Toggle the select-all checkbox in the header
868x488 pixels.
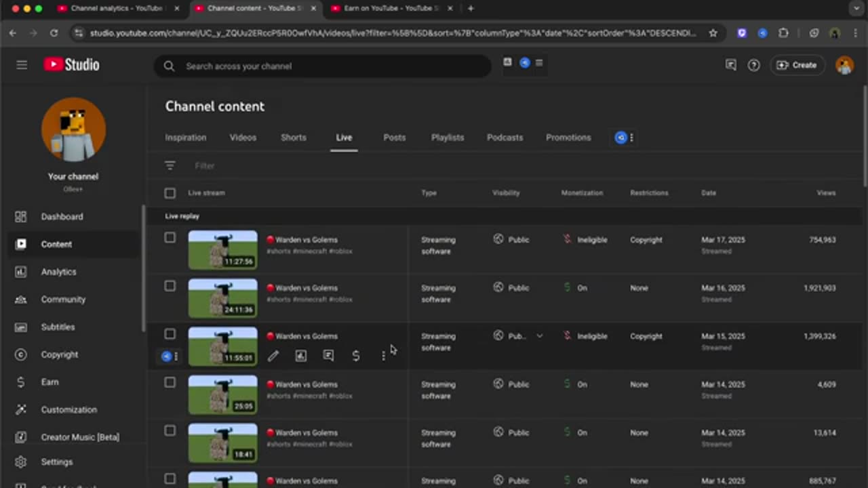[x=170, y=193]
